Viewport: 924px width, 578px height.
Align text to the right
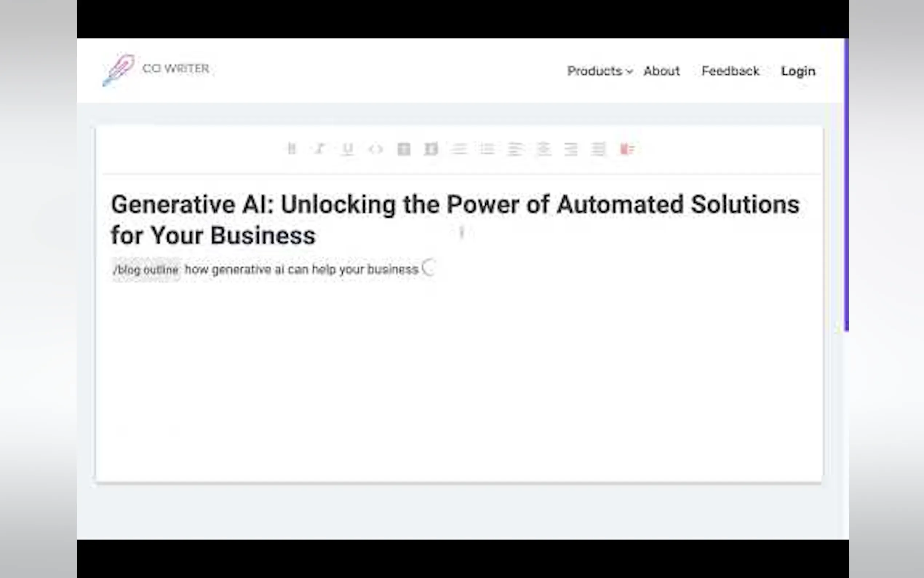tap(571, 149)
